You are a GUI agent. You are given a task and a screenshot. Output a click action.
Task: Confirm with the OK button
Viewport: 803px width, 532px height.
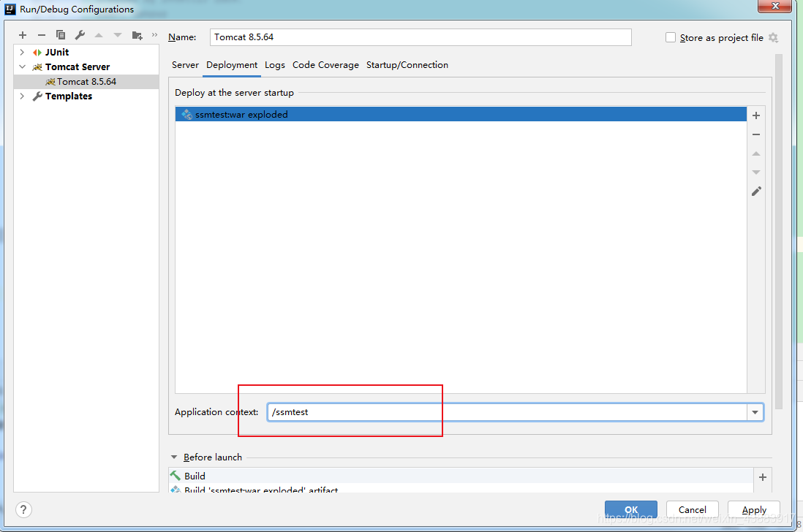tap(631, 509)
